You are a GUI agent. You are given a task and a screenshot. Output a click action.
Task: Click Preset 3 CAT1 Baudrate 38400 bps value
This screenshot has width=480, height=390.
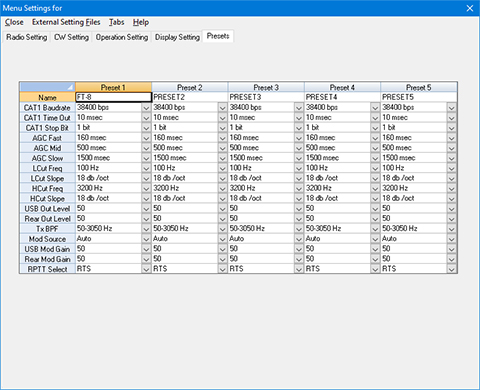tap(245, 107)
